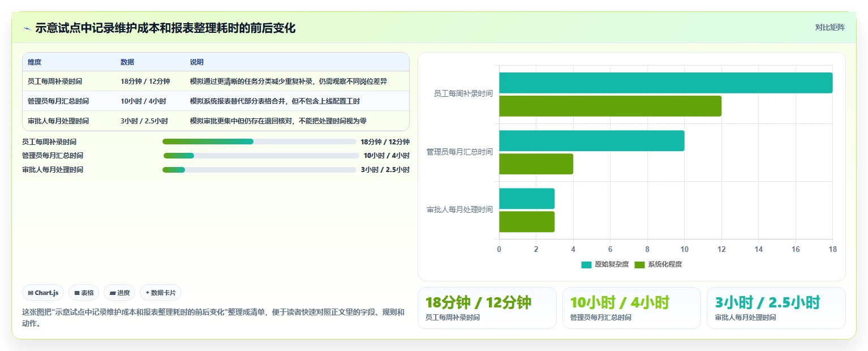Click the 对比矩阵 label in the header
This screenshot has height=351, width=868.
[830, 27]
